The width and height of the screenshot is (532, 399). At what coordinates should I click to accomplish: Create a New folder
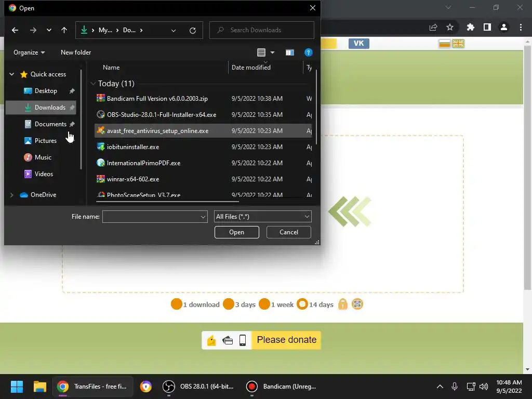[x=76, y=52]
